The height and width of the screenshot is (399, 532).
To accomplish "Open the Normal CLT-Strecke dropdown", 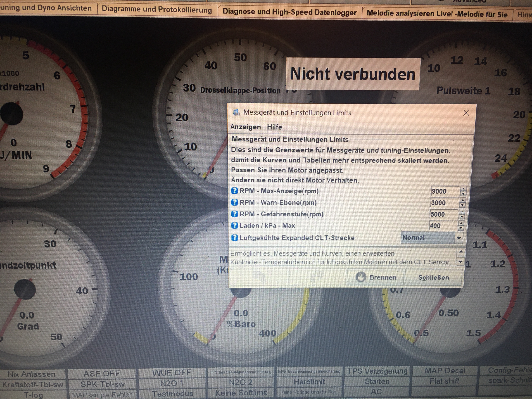I will (x=459, y=238).
